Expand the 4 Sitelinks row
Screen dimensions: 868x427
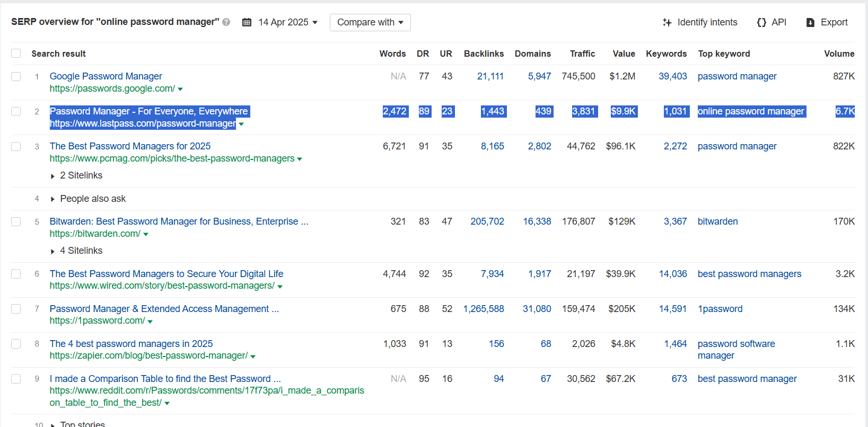76,251
